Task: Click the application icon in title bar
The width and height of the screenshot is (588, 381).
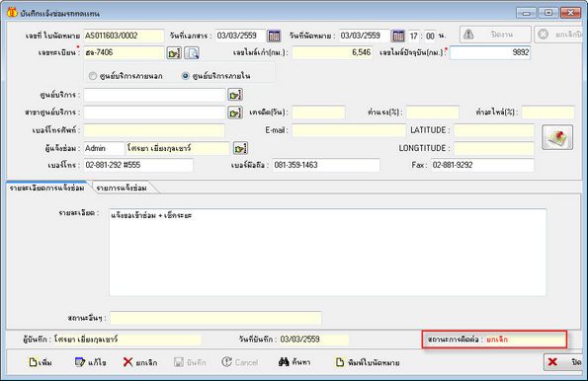Action: pyautogui.click(x=12, y=13)
